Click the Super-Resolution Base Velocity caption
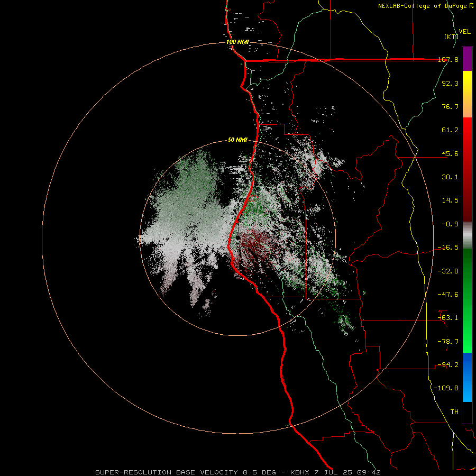This screenshot has height=476, width=476. 237,472
